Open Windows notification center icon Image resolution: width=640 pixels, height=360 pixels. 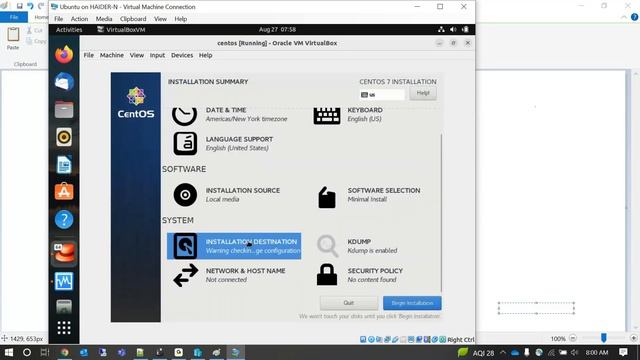point(623,352)
